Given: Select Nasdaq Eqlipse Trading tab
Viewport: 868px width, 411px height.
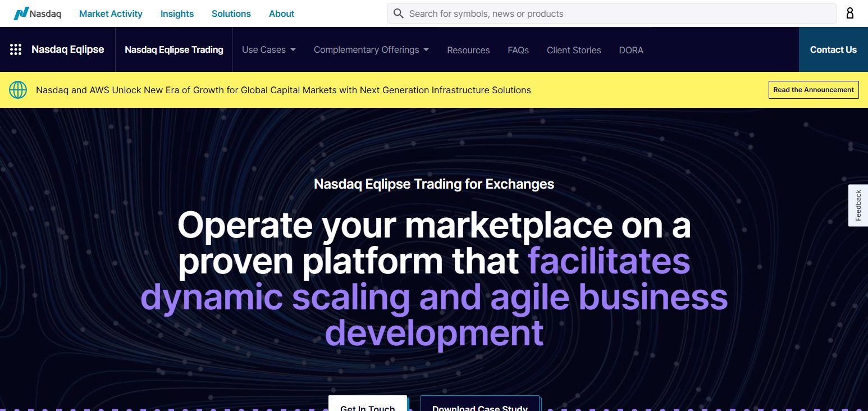Looking at the screenshot, I should point(174,49).
